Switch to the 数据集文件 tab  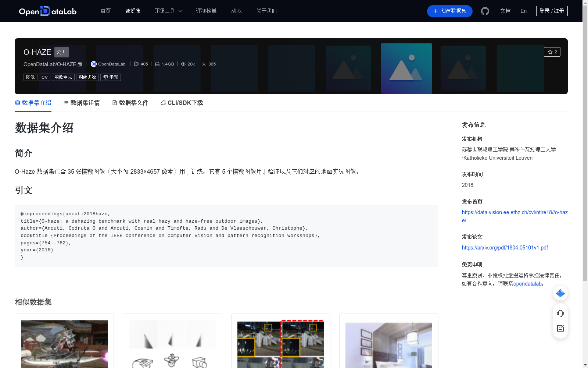130,103
